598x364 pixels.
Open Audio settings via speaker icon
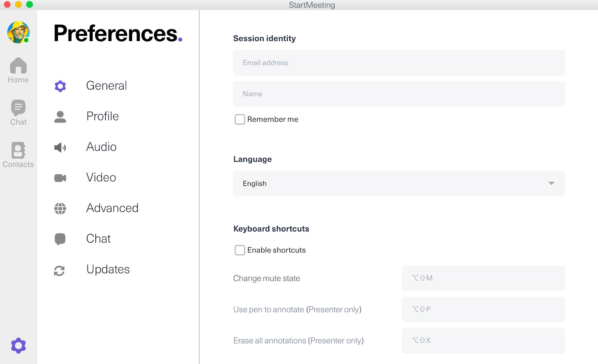click(60, 147)
